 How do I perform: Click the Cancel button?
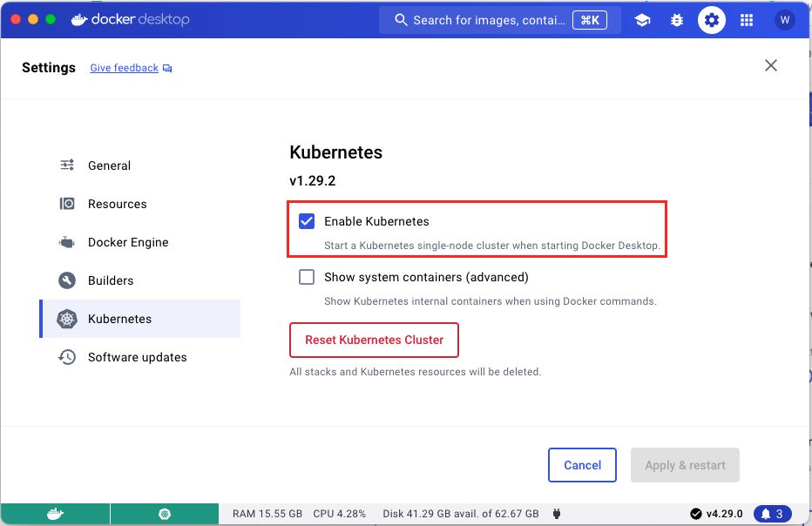coord(582,465)
